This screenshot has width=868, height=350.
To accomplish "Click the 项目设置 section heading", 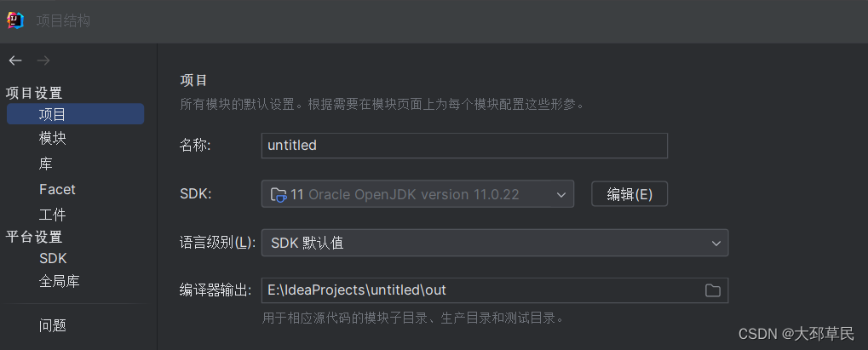I will click(34, 93).
